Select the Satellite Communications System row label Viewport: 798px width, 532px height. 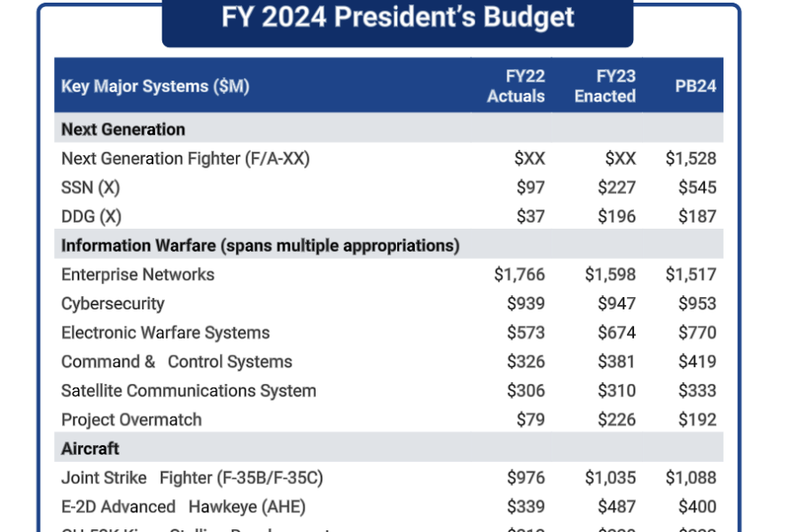[189, 391]
